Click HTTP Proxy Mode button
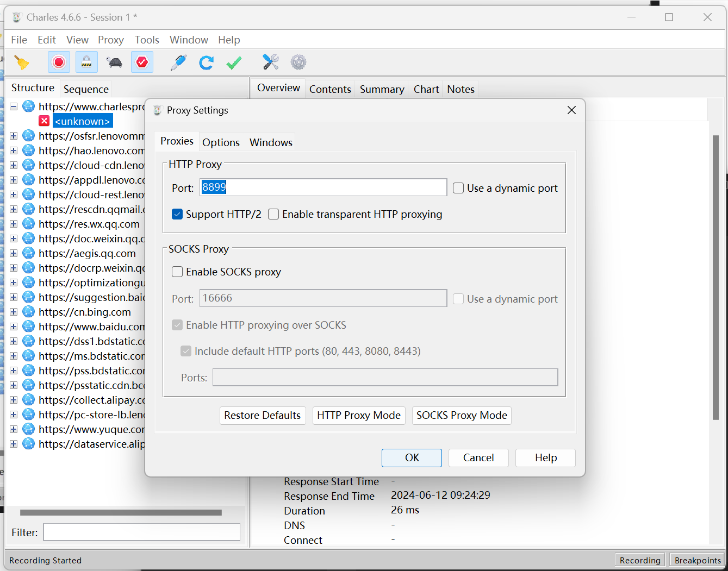The image size is (728, 571). pyautogui.click(x=359, y=416)
